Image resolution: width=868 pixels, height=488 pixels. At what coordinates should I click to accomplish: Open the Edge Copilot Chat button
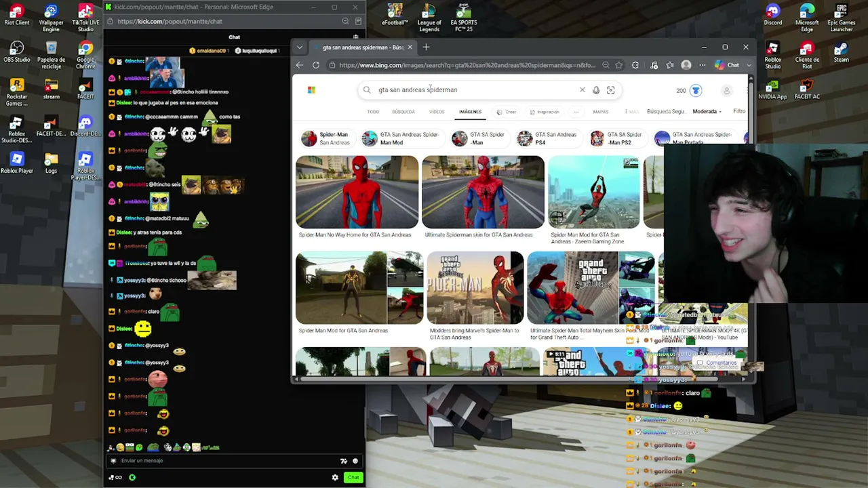tap(727, 65)
